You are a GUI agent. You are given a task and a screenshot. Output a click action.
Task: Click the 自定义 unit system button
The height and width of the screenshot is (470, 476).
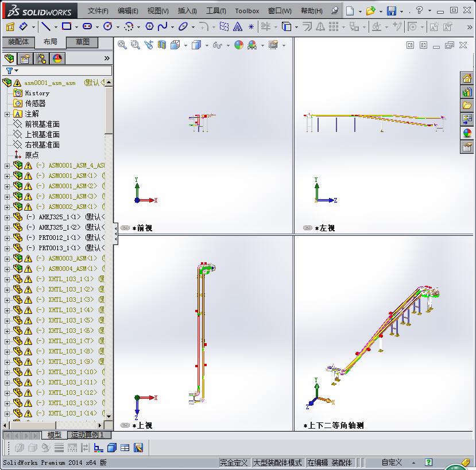pyautogui.click(x=392, y=463)
